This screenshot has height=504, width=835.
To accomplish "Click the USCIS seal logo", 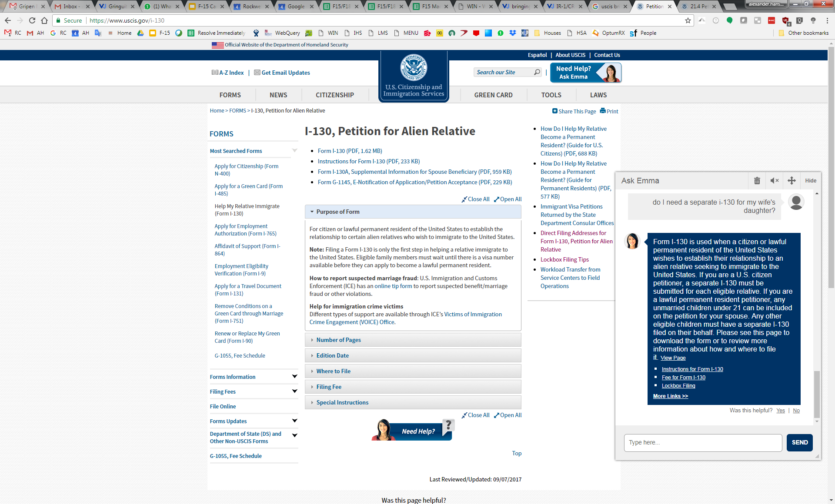I will (414, 67).
